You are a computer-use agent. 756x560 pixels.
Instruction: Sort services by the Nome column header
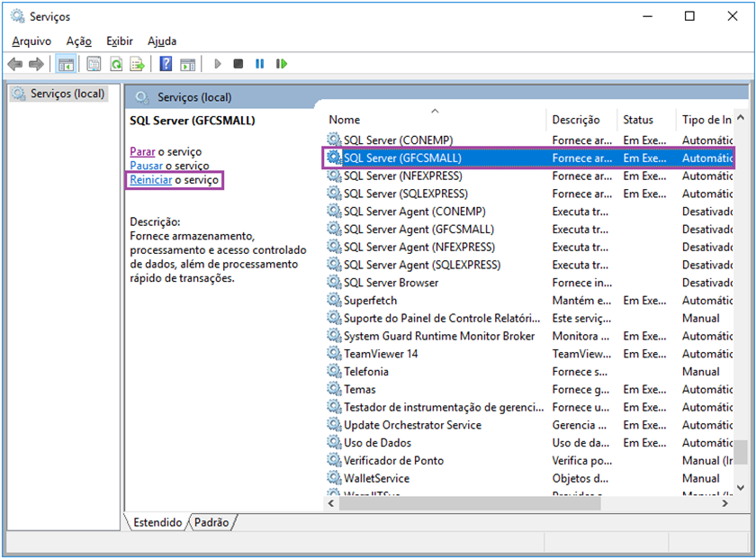[x=435, y=120]
